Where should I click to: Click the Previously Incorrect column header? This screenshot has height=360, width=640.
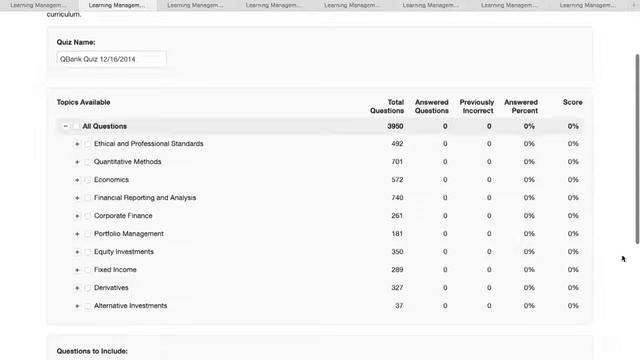(x=477, y=107)
